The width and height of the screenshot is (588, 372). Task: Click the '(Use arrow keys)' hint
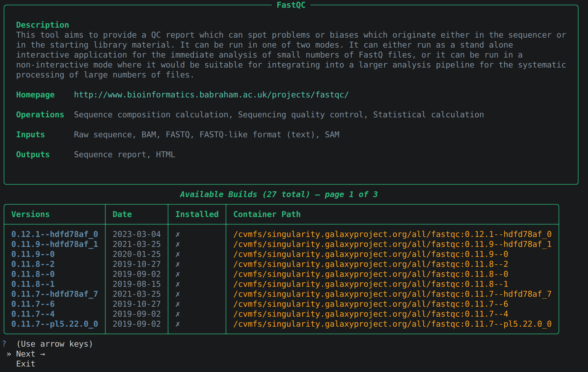pos(55,344)
